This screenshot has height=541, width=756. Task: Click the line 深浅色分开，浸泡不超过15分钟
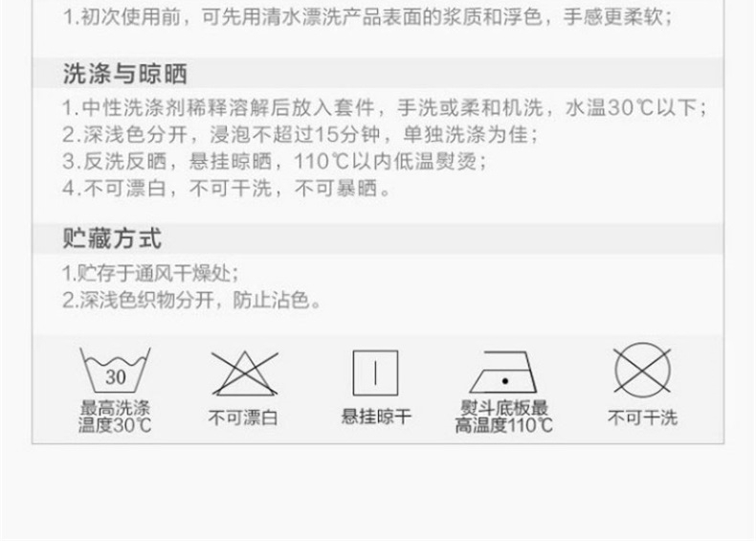click(300, 134)
